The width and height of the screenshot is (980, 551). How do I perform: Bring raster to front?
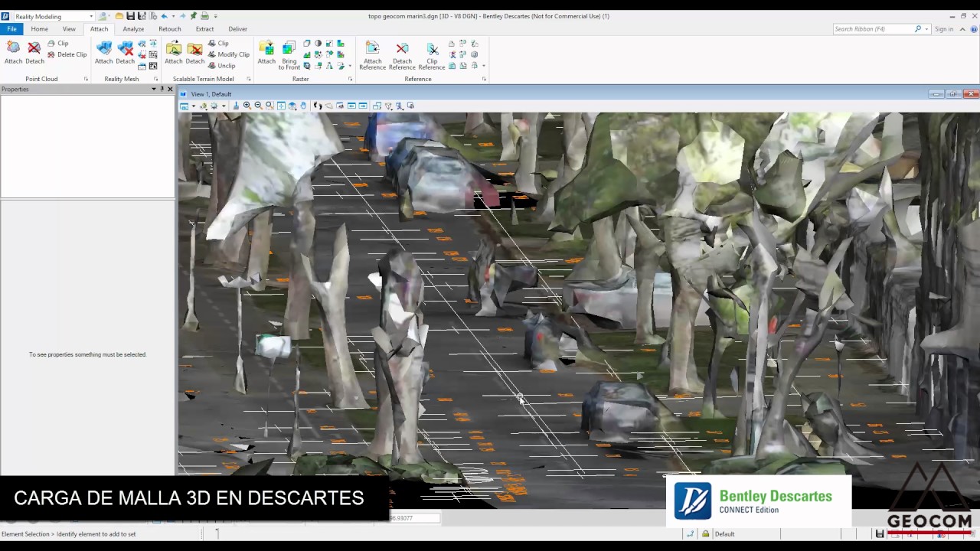(x=289, y=55)
